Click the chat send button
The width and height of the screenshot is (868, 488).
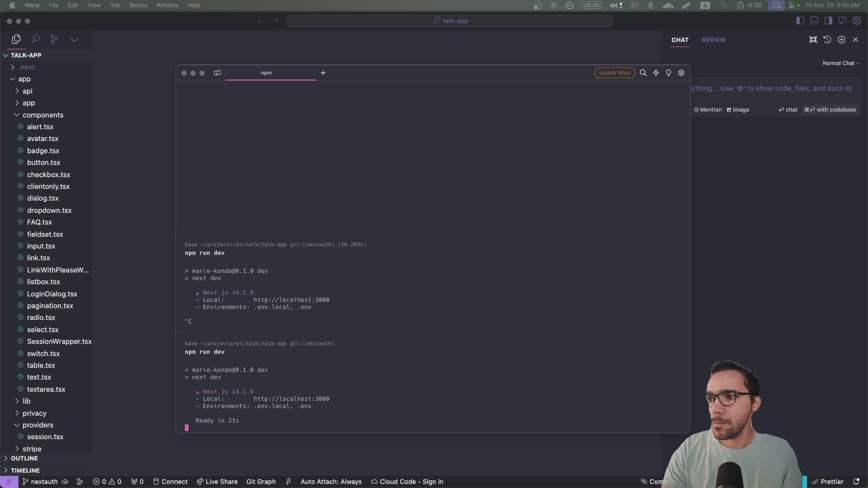coord(788,110)
